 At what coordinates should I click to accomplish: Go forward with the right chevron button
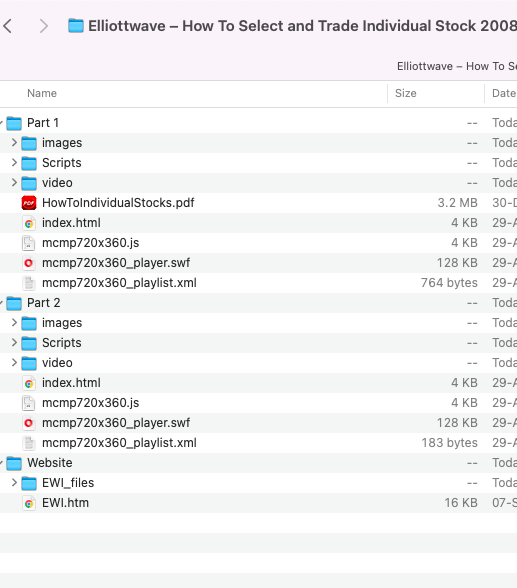(x=44, y=26)
